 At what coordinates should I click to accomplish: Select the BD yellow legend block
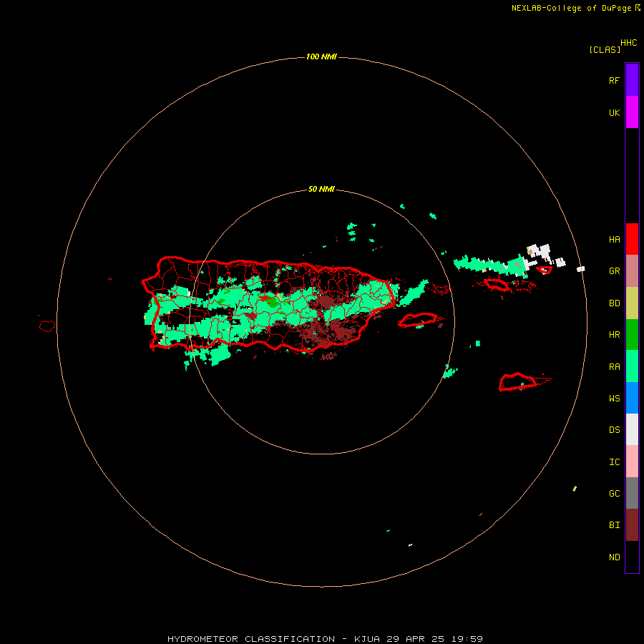coord(632,303)
